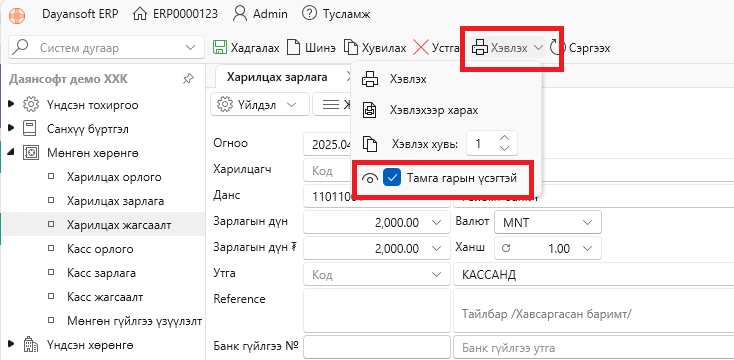Viewport: 734px width, 360px height.
Task: Open the Утга Код dropdown
Action: [x=436, y=274]
